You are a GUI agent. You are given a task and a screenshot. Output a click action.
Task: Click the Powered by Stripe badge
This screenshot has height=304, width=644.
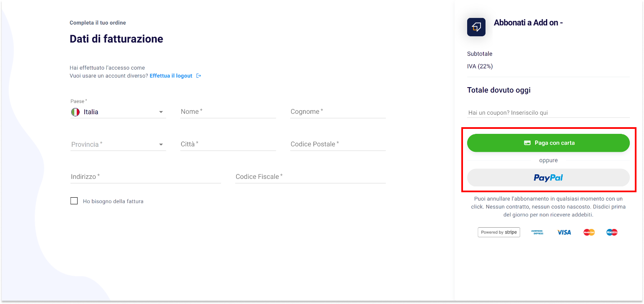coord(498,232)
